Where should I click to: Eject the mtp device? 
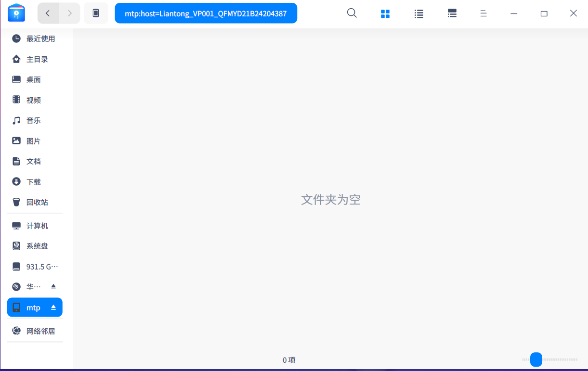(x=53, y=307)
